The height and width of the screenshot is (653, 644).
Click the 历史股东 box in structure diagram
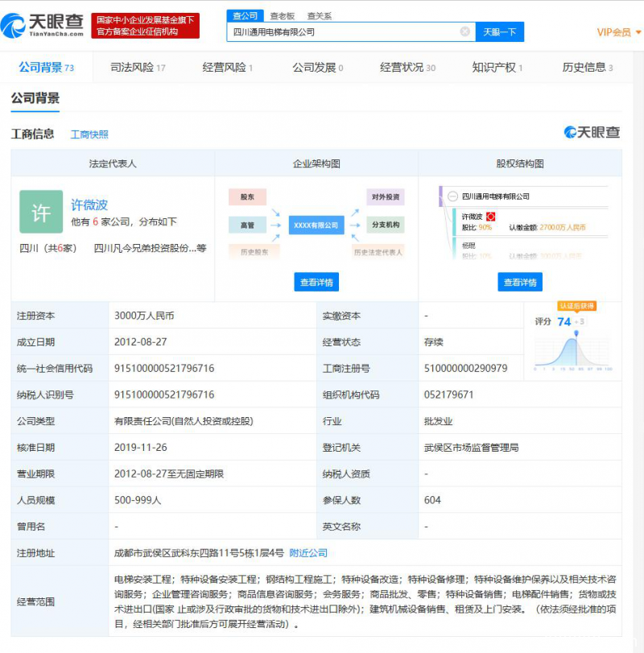click(x=254, y=252)
